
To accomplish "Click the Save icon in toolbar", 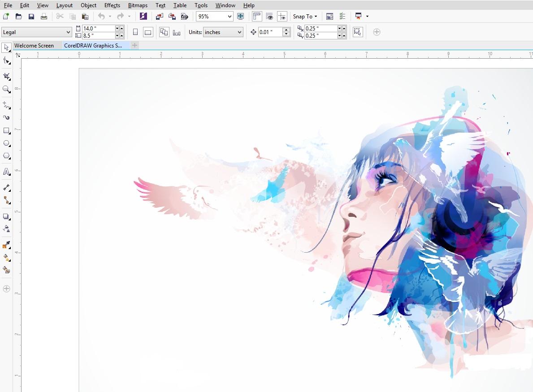I will 31,16.
